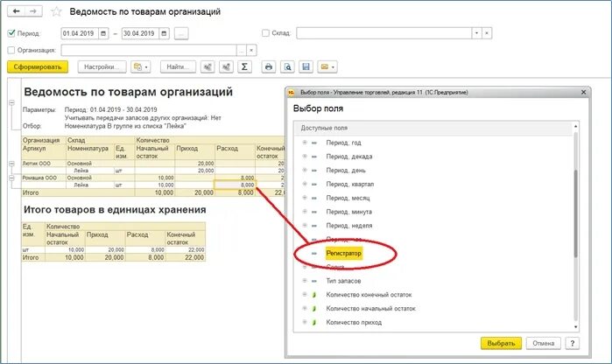Click the Организация input field
612x364 pixels.
pos(149,51)
